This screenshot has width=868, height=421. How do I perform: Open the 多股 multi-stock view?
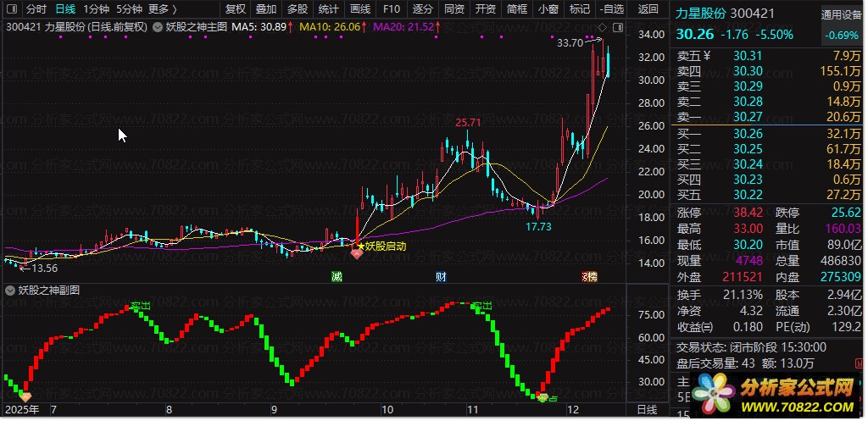click(x=298, y=8)
